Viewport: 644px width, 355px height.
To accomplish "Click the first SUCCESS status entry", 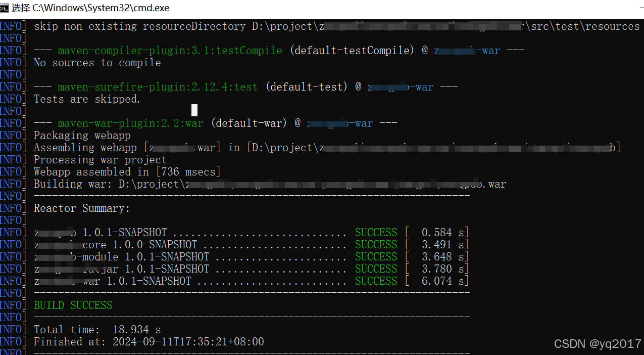I will pos(376,232).
